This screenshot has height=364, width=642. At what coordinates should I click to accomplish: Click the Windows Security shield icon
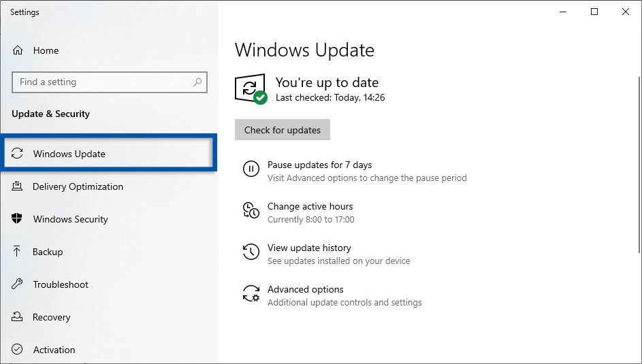pyautogui.click(x=18, y=219)
